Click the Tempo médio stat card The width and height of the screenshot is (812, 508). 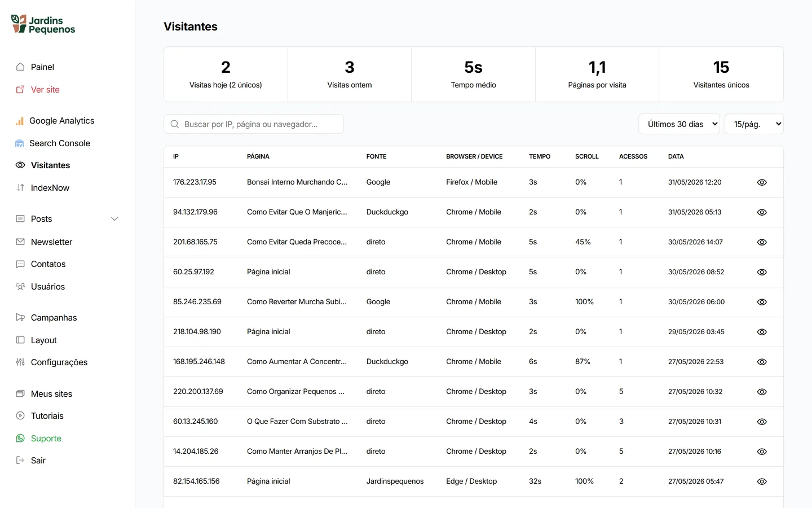[x=473, y=75]
